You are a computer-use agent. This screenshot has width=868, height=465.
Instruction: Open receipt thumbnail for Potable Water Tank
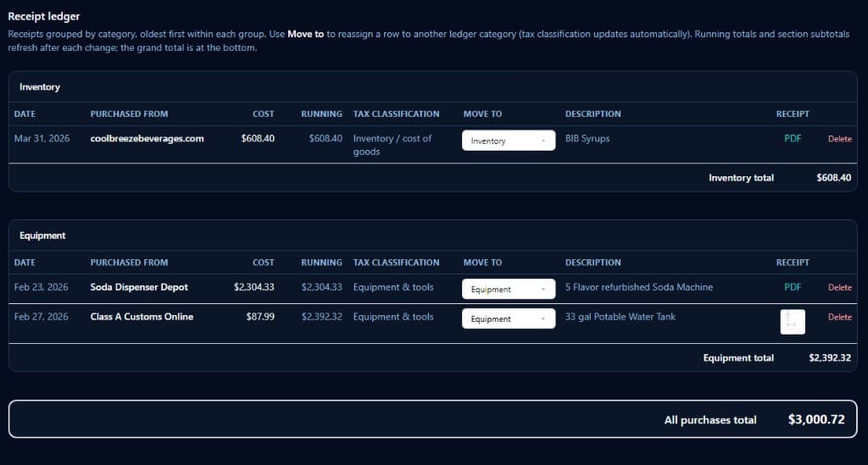tap(793, 322)
